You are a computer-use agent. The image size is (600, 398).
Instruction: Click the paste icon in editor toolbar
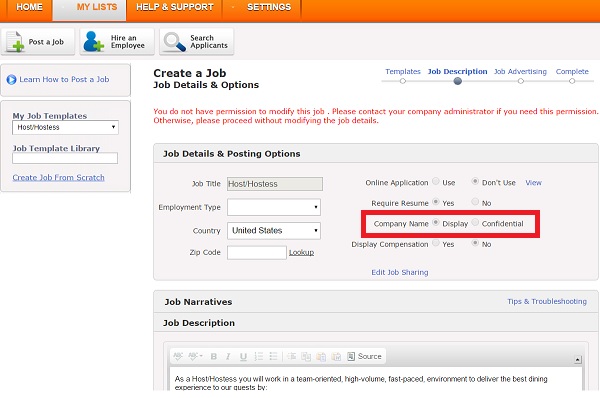(321, 356)
